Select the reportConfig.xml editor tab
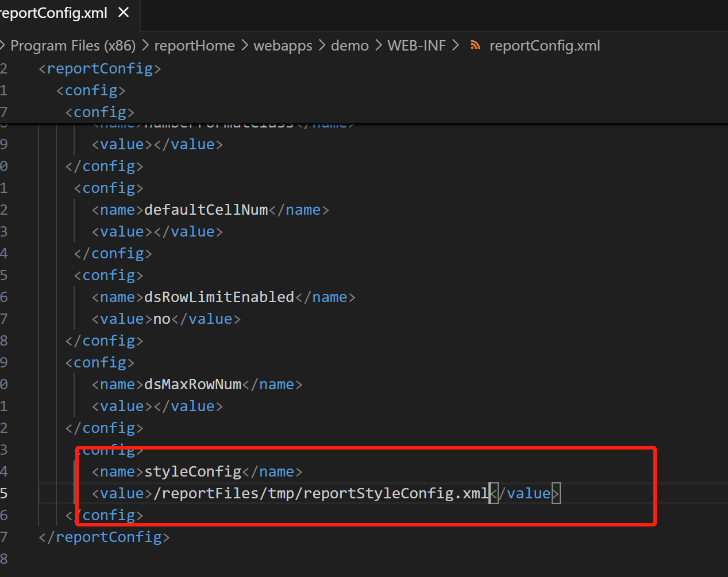The image size is (728, 577). 53,13
